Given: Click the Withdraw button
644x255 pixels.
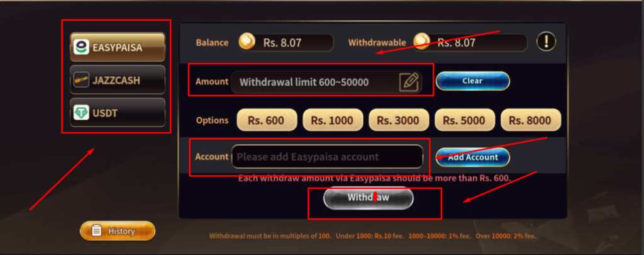Looking at the screenshot, I should (x=369, y=198).
